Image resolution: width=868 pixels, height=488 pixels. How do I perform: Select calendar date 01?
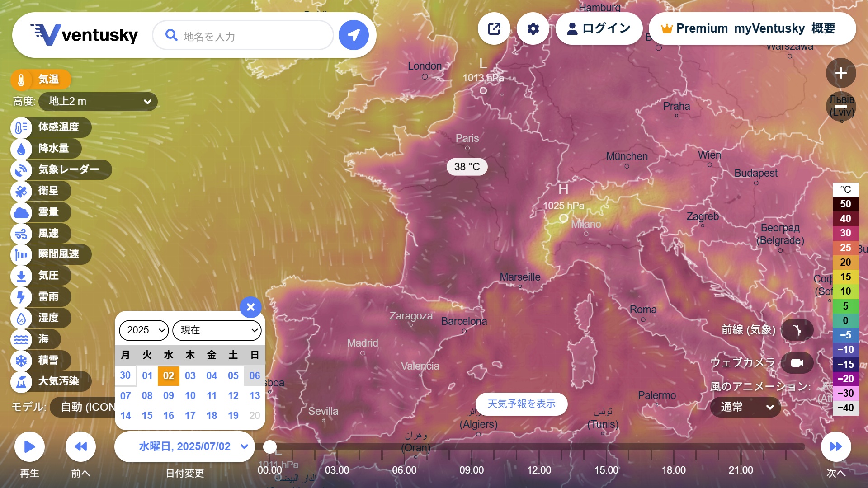coord(147,376)
